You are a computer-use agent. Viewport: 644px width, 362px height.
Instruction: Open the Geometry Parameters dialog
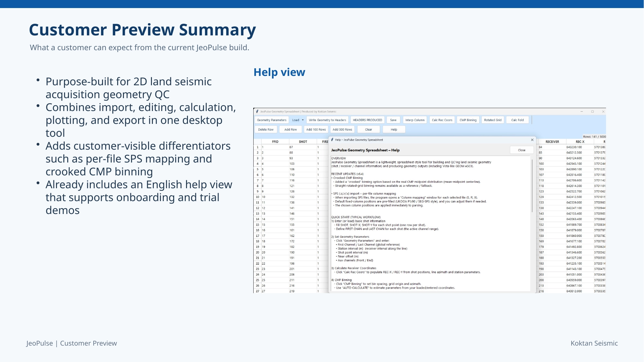coord(272,120)
